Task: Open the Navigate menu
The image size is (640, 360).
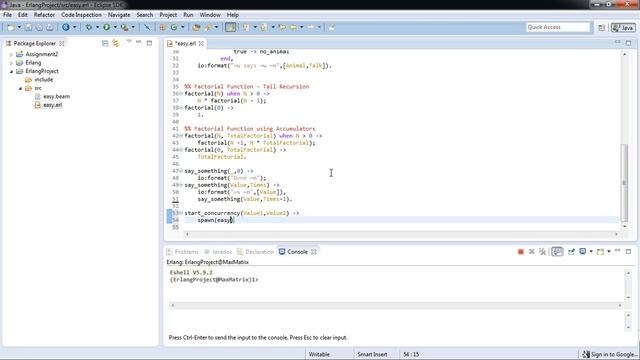Action: (x=119, y=15)
